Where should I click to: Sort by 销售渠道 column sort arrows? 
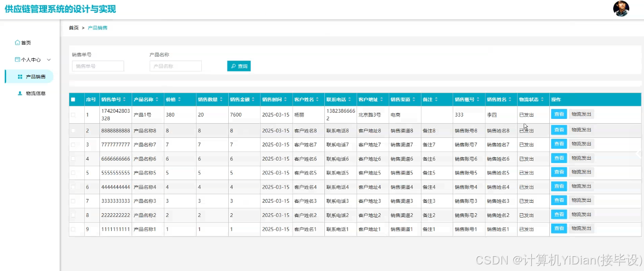pyautogui.click(x=414, y=99)
